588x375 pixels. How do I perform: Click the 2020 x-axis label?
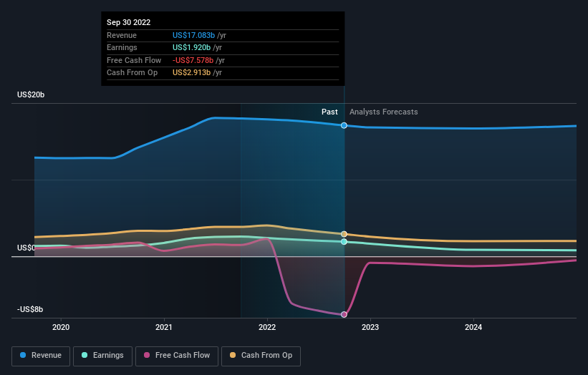point(61,327)
